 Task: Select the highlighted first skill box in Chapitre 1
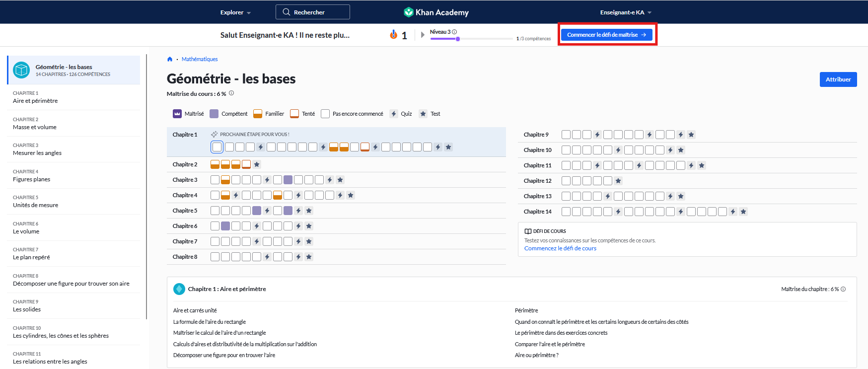217,147
